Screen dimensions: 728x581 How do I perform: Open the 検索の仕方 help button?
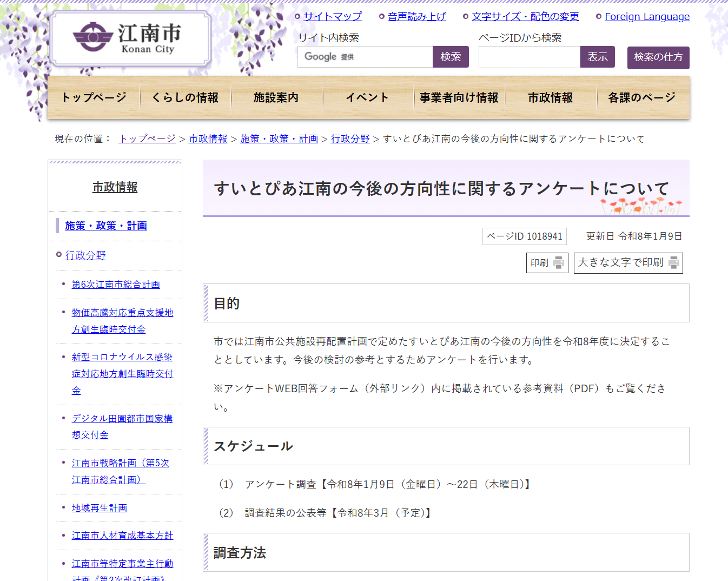(x=658, y=57)
